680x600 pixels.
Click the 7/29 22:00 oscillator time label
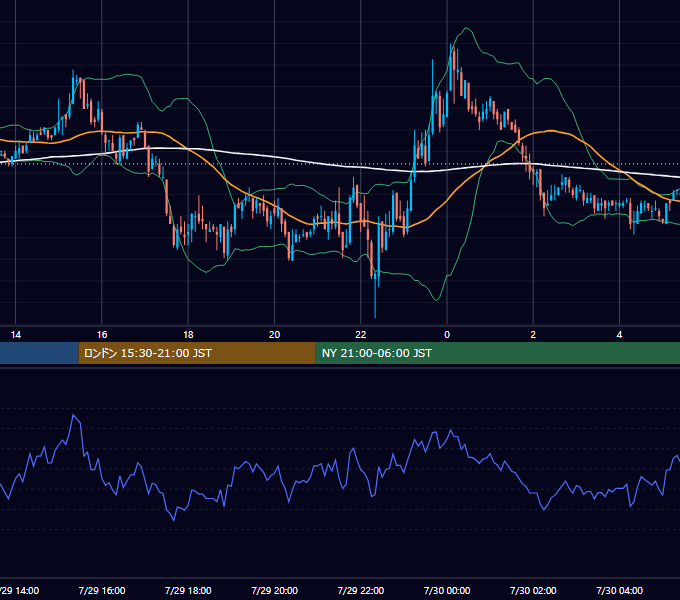point(361,590)
